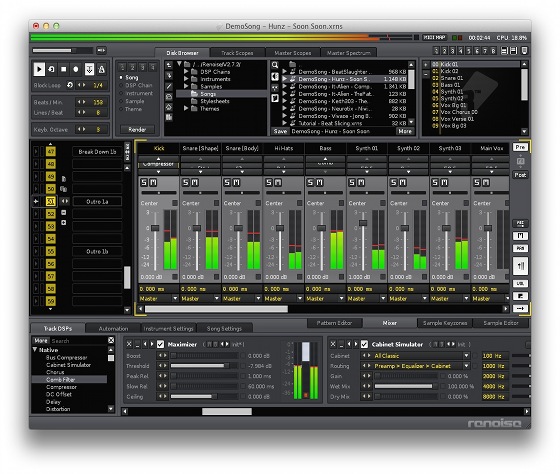The image size is (560, 474).
Task: Open the Automation tab
Action: [113, 328]
